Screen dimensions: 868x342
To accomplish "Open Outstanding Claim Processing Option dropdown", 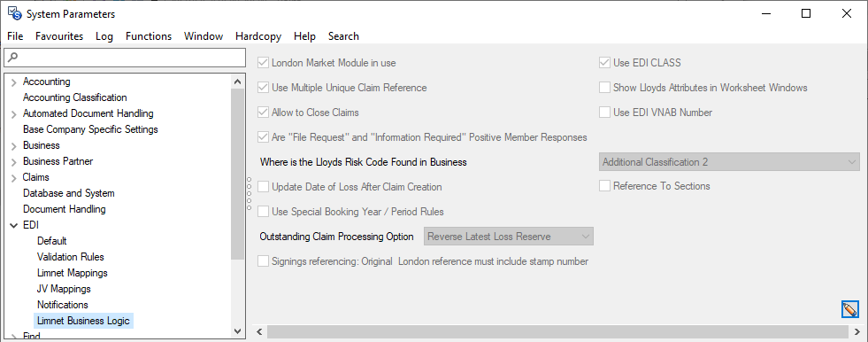I will pyautogui.click(x=509, y=237).
